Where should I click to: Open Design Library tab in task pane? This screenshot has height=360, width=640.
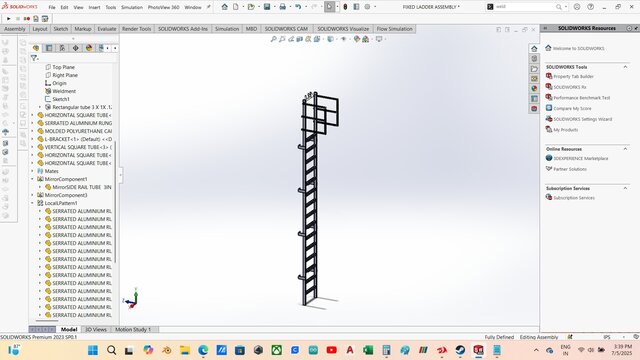pyautogui.click(x=534, y=59)
